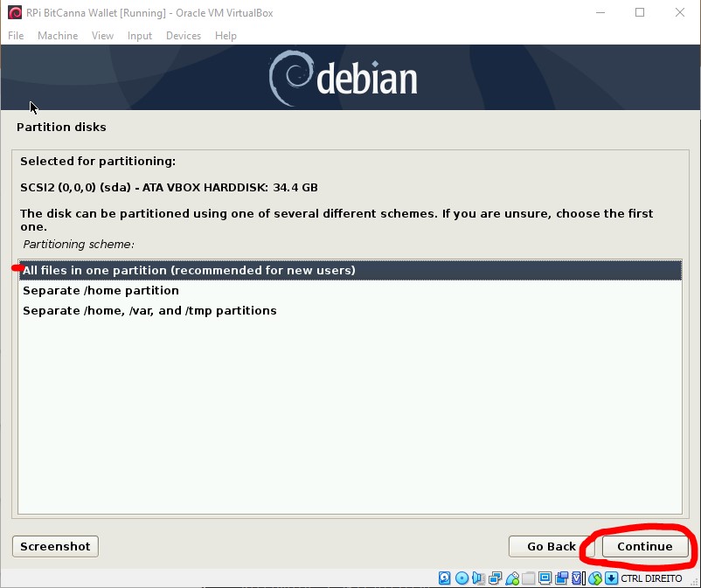701x588 pixels.
Task: Click the Partition disks heading
Action: tap(61, 128)
